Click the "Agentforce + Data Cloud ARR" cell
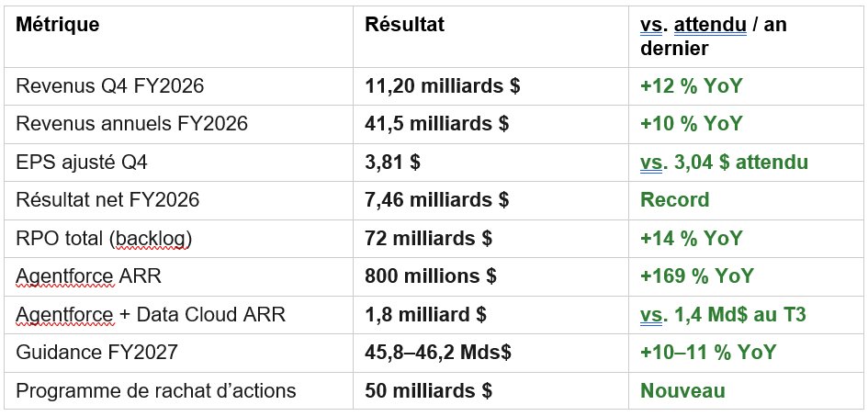868x416 pixels. click(151, 315)
